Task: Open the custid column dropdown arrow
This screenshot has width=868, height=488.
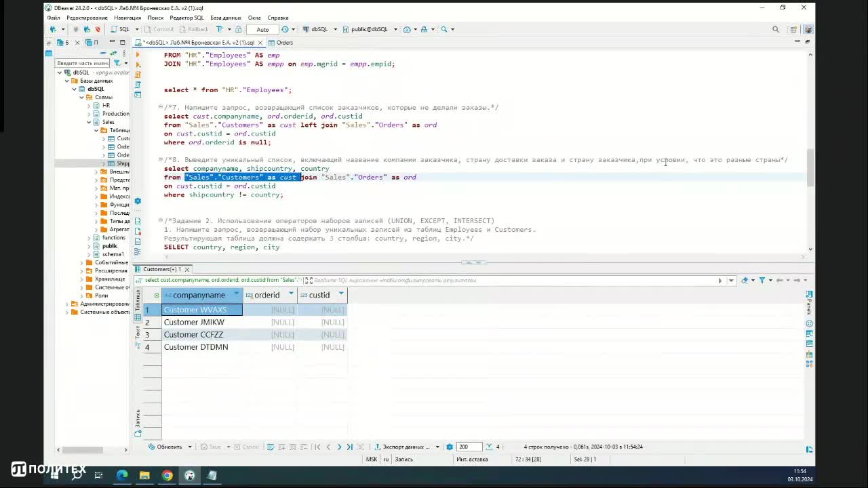Action: pyautogui.click(x=341, y=294)
